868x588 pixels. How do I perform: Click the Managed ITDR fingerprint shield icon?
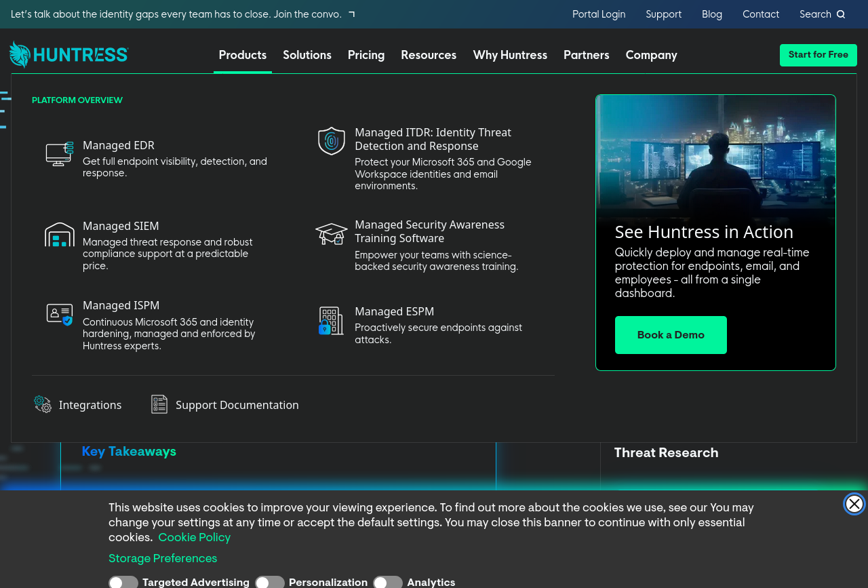[x=332, y=141]
